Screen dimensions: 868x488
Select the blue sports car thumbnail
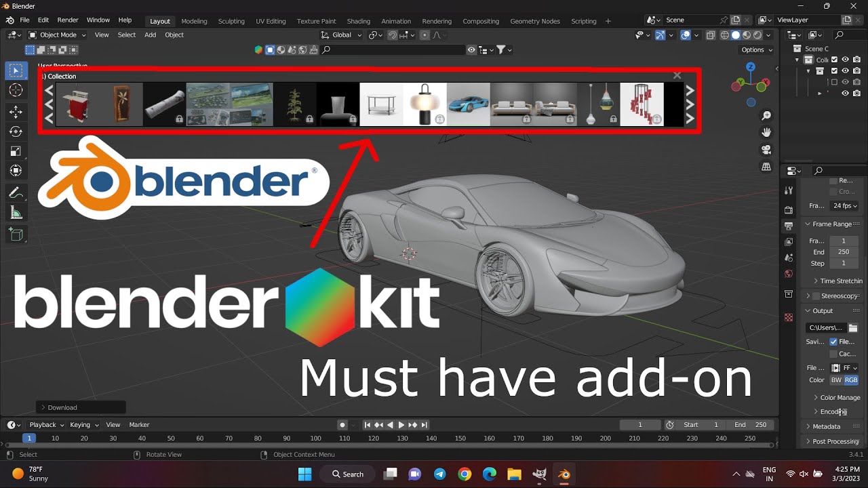point(468,104)
